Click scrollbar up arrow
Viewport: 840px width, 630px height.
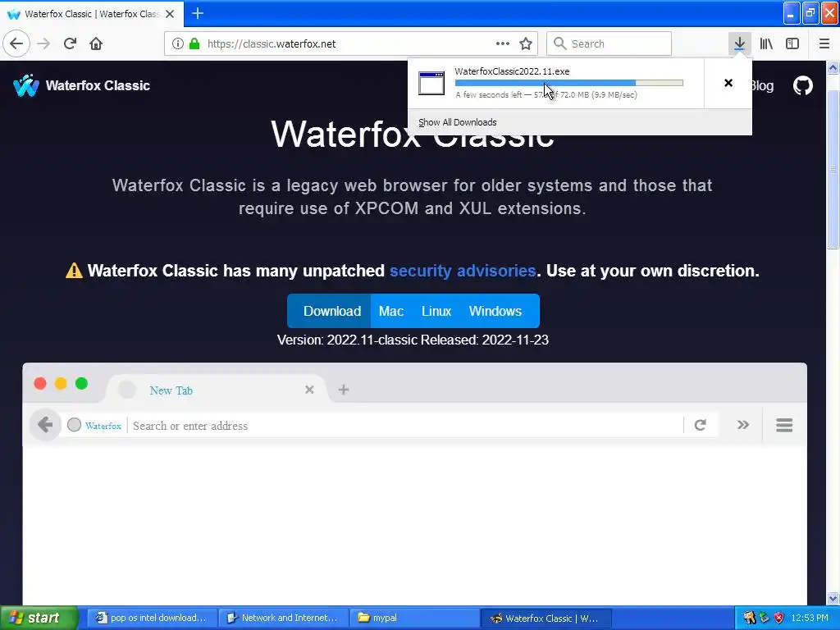click(833, 67)
